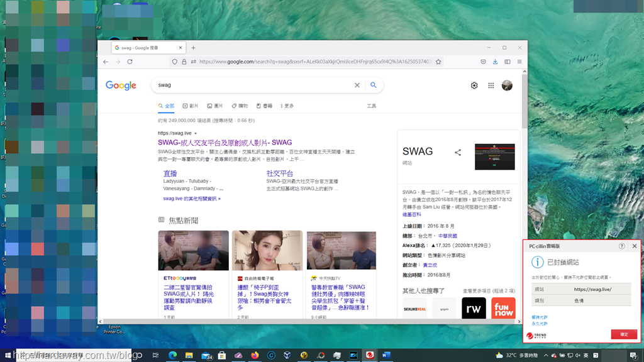This screenshot has height=362, width=644.
Task: Open the Firefox hamburger menu
Action: click(x=519, y=62)
